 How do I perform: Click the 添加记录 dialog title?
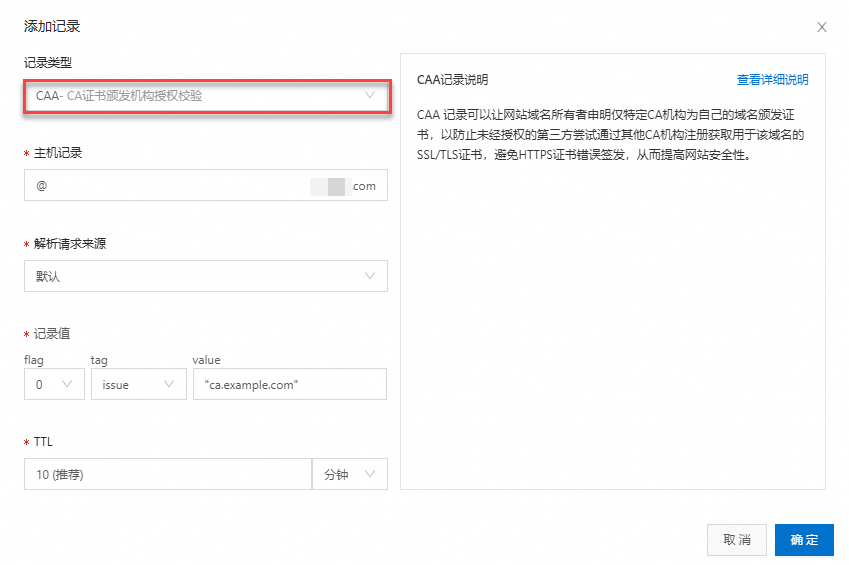click(52, 27)
